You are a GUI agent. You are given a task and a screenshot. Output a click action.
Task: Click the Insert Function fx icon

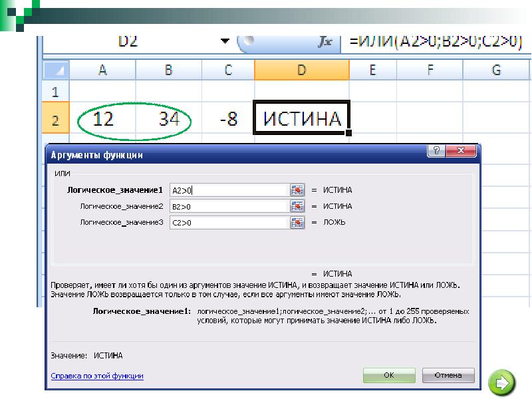[x=325, y=41]
